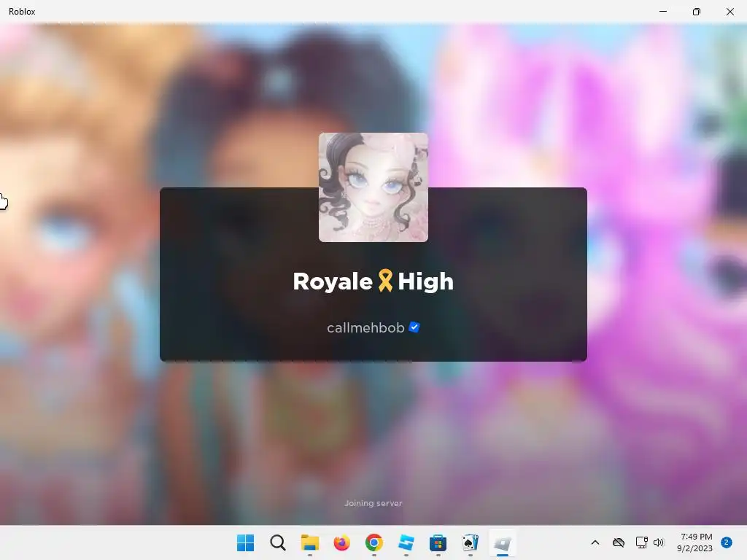Open the volume speaker tray icon

659,542
